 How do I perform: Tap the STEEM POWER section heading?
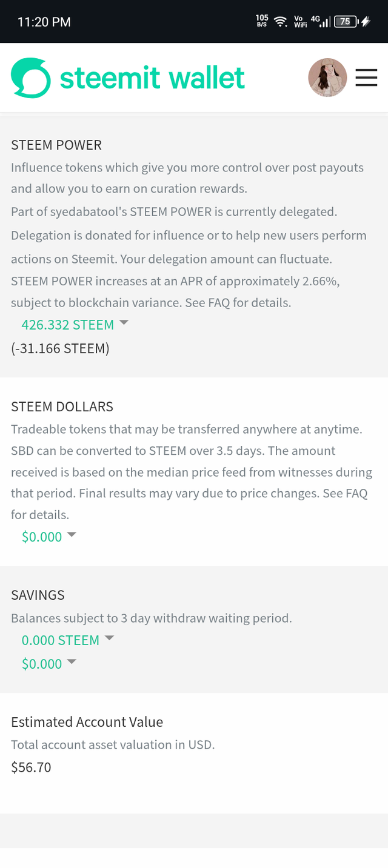point(56,145)
